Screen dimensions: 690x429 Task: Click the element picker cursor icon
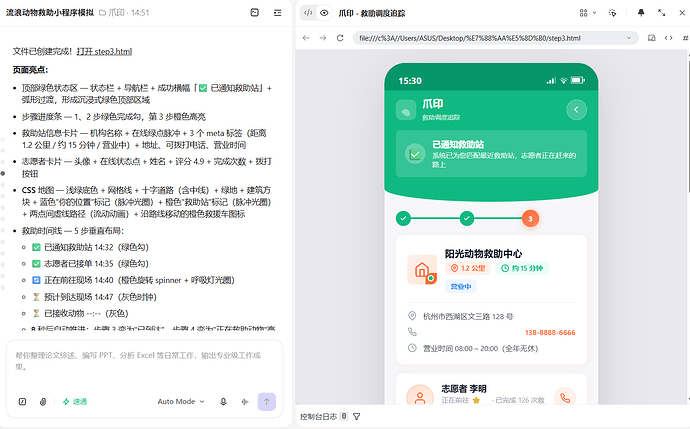(x=612, y=13)
